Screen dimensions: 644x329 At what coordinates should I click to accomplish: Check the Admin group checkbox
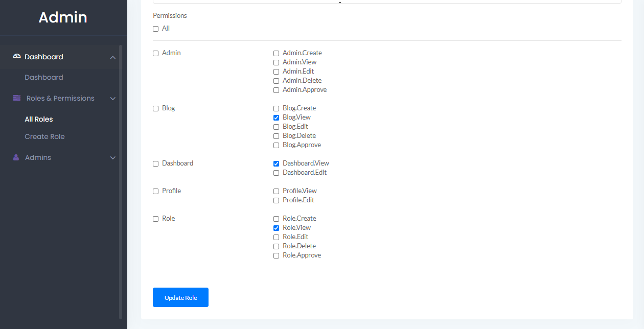coord(156,54)
